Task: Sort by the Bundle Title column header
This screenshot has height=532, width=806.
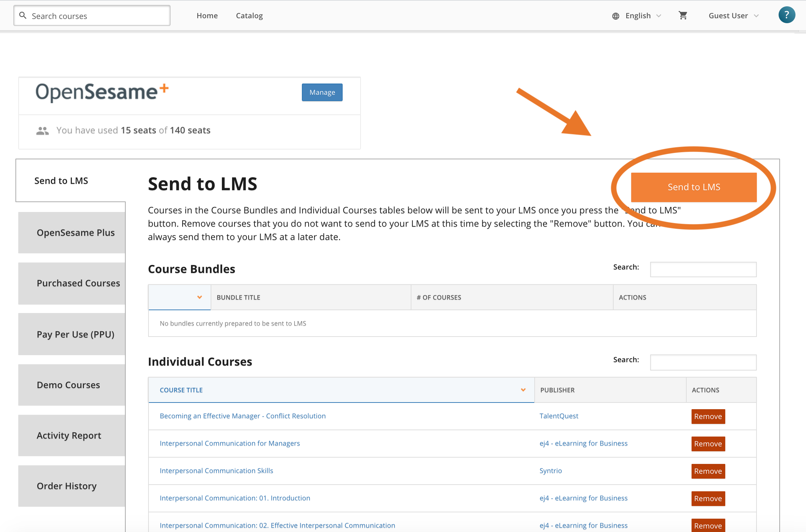Action: pos(311,297)
